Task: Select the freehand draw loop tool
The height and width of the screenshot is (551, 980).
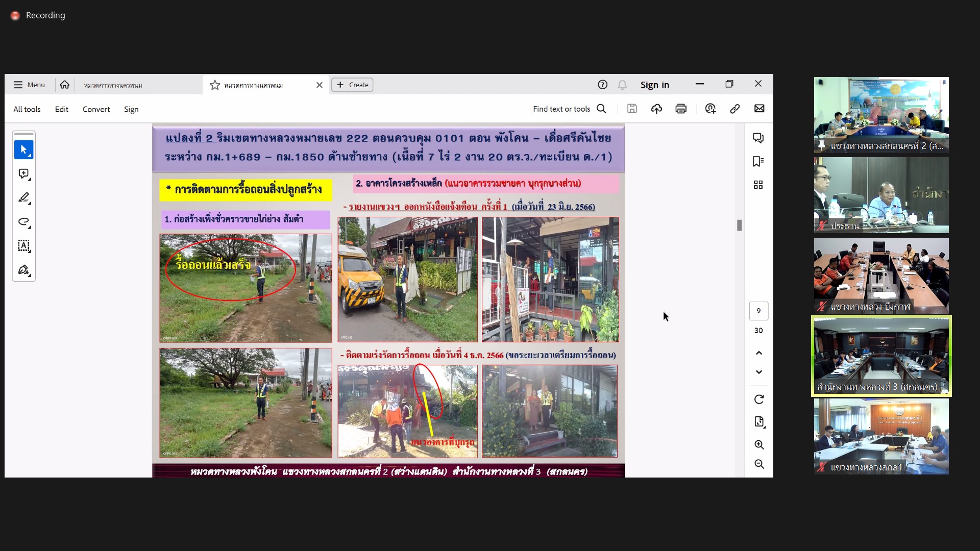Action: tap(23, 222)
